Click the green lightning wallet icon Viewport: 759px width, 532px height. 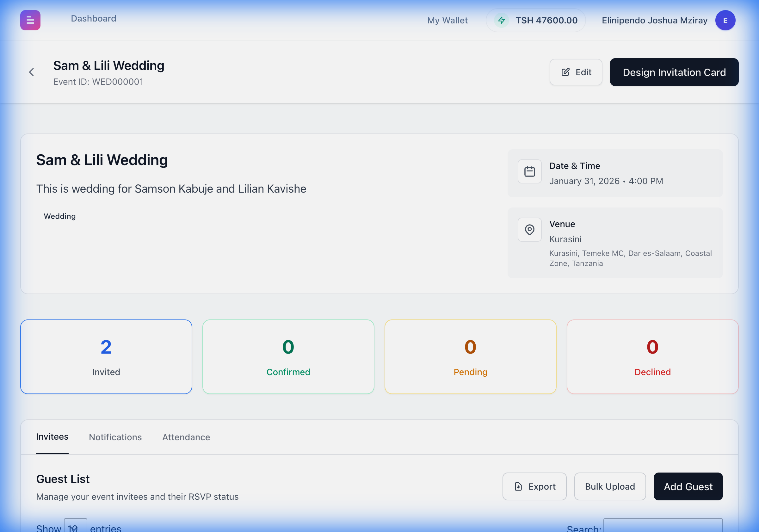[x=501, y=20]
